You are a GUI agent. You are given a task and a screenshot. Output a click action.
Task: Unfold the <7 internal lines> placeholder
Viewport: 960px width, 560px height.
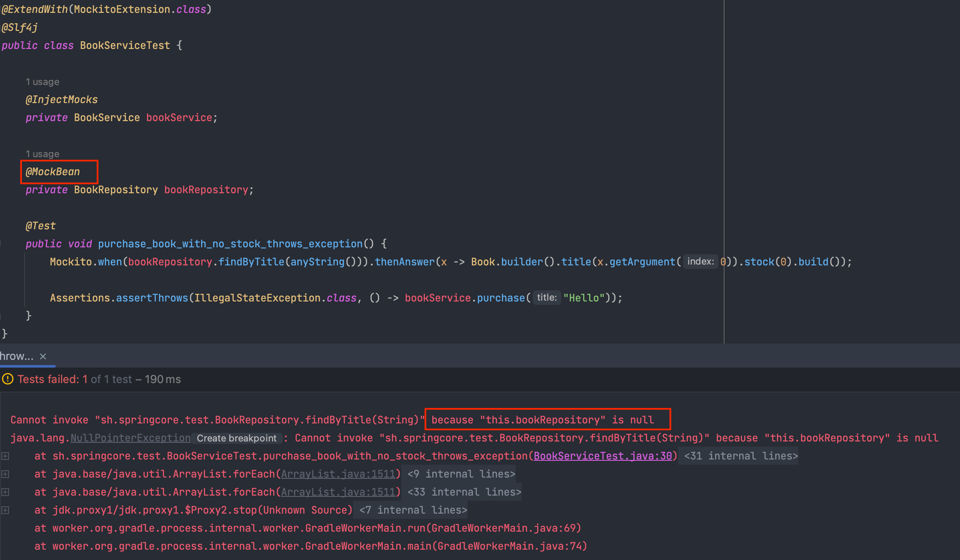(413, 510)
